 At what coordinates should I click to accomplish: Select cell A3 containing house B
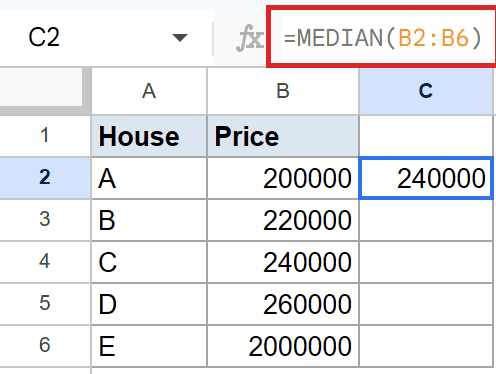(149, 220)
